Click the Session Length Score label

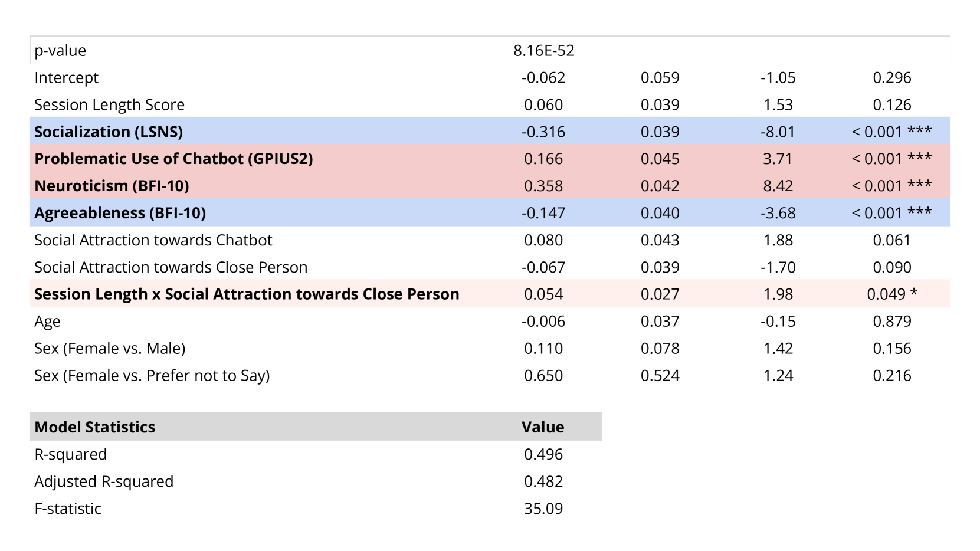click(x=109, y=105)
